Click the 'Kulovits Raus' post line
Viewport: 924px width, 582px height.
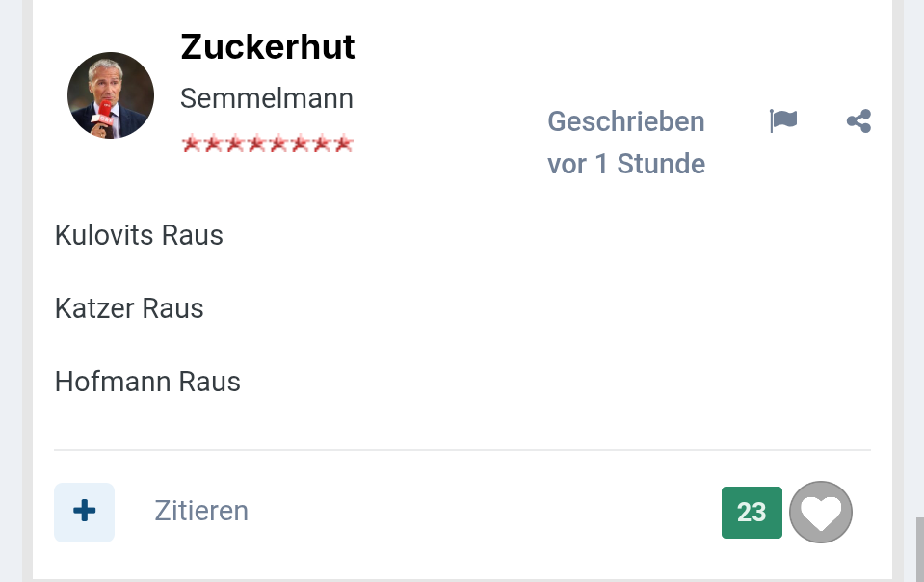tap(140, 235)
